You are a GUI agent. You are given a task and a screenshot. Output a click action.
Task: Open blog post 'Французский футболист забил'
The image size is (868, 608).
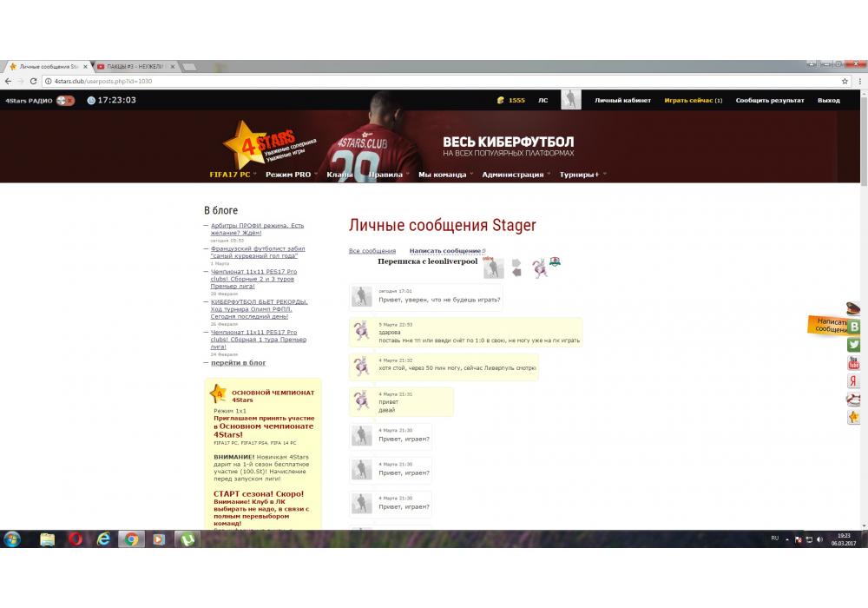pos(258,252)
